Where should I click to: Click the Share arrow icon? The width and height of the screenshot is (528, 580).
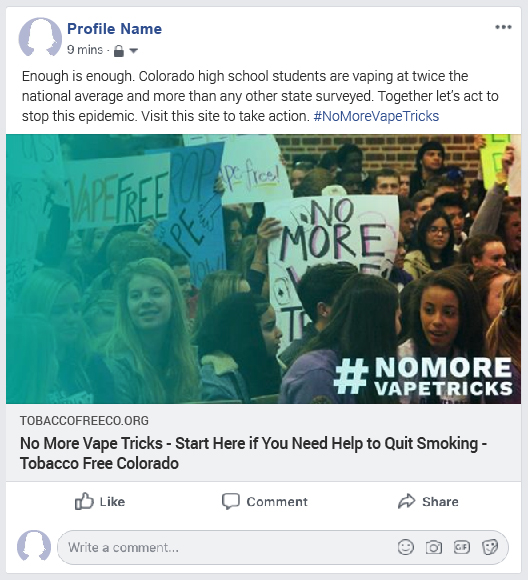(407, 501)
